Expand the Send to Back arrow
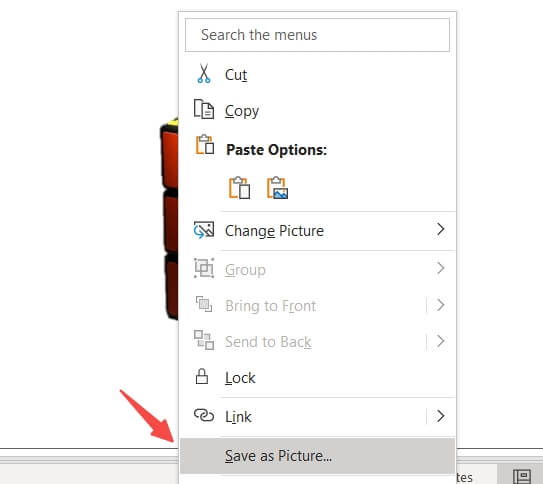 click(x=440, y=341)
